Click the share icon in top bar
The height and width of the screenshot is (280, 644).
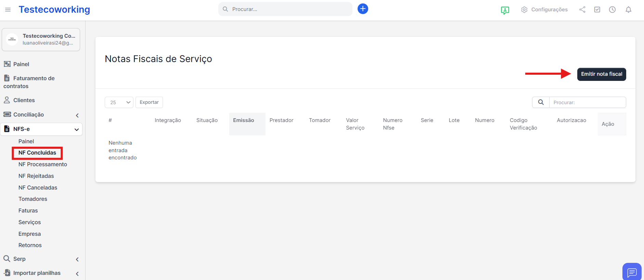coord(582,10)
